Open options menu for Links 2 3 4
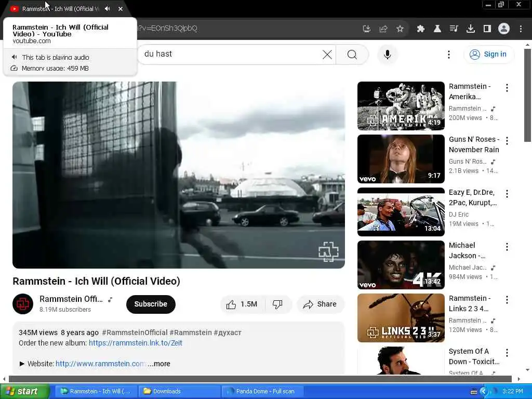The height and width of the screenshot is (399, 532). click(507, 300)
